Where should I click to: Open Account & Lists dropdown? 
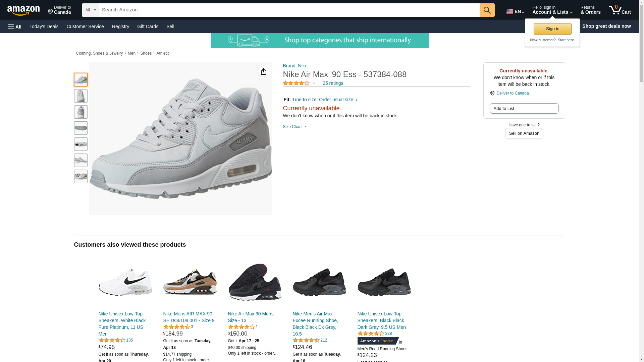tap(552, 10)
